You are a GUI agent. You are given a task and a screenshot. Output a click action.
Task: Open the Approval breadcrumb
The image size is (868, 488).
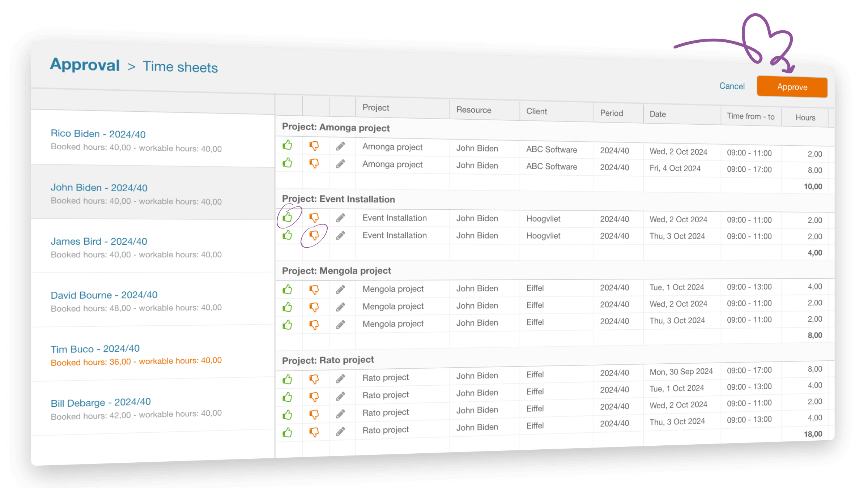click(85, 65)
